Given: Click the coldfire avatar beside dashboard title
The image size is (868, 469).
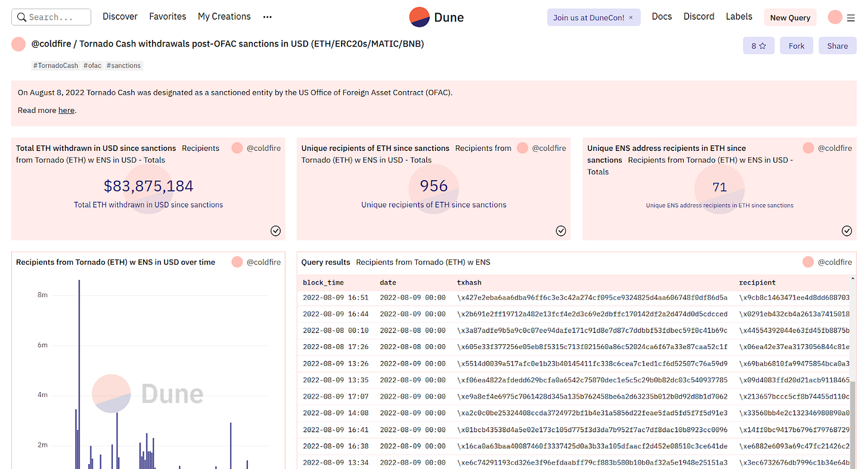Looking at the screenshot, I should 18,44.
